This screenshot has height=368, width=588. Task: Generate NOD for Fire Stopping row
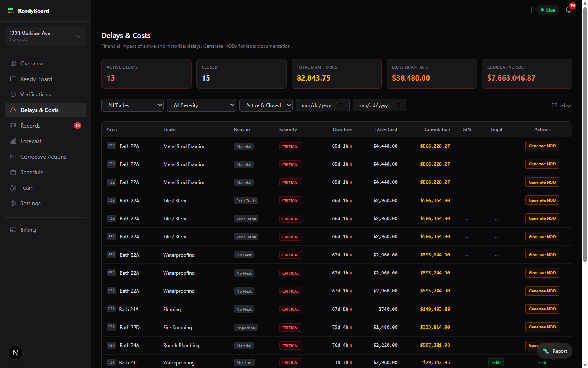(x=542, y=327)
